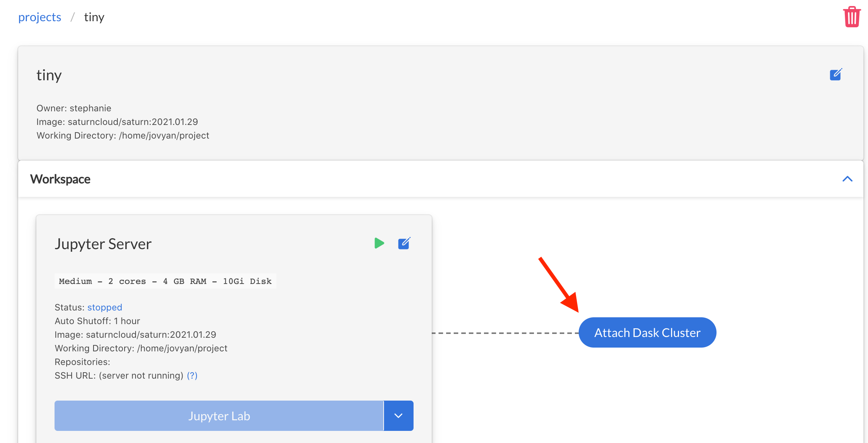Open Jupyter Lab button
This screenshot has width=868, height=443.
pos(219,416)
